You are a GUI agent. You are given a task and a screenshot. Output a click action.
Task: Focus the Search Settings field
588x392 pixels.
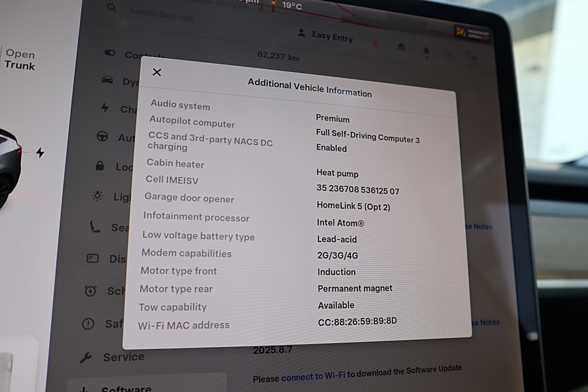click(161, 14)
